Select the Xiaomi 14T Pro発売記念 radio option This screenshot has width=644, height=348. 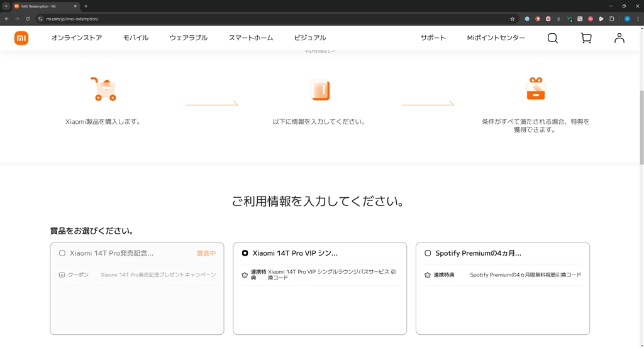[62, 253]
